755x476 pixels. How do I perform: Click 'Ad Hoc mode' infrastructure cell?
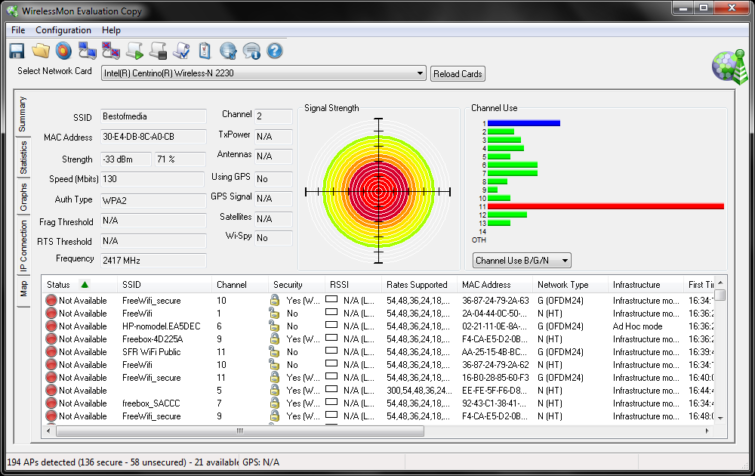pos(638,326)
